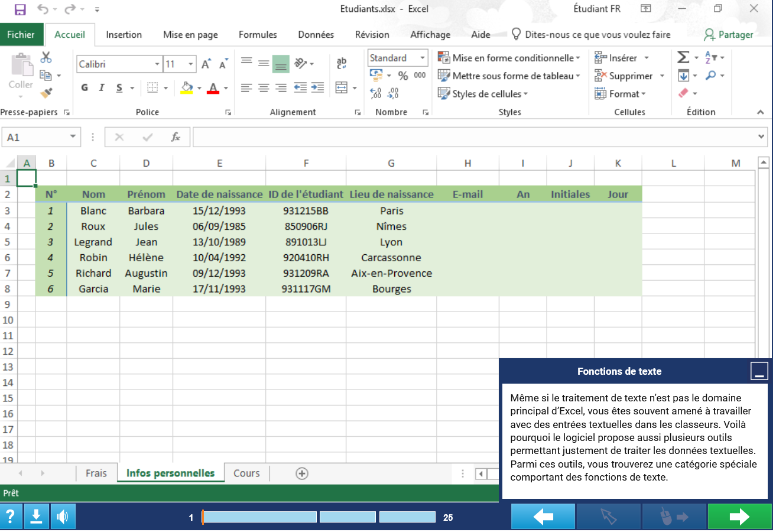
Task: Click the AutoSum sigma icon
Action: (683, 57)
